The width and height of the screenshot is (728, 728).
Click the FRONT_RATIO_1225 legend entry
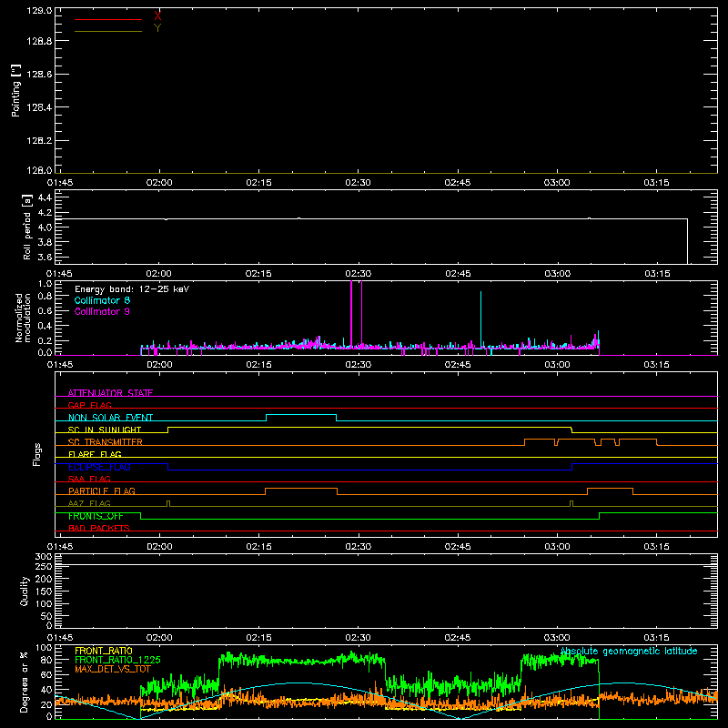point(117,659)
